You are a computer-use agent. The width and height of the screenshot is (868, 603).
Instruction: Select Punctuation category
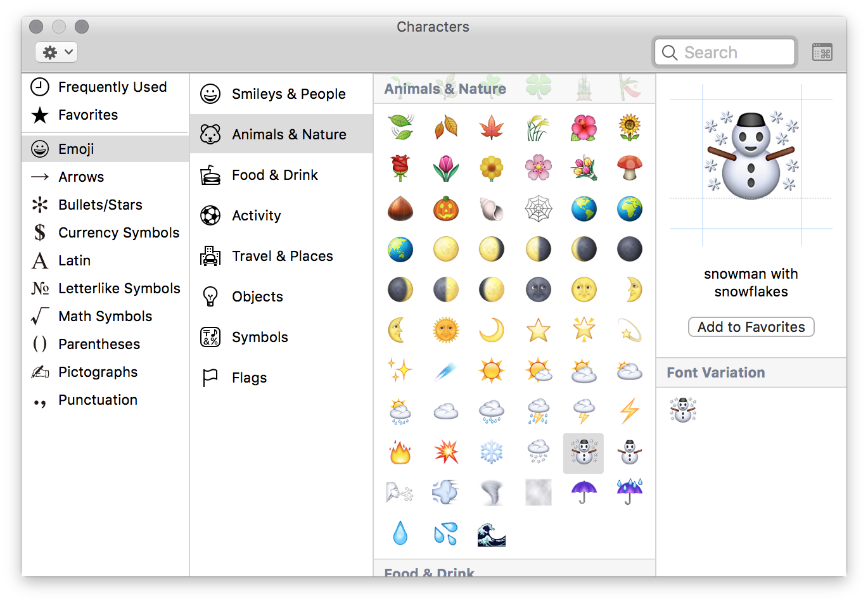[x=105, y=400]
